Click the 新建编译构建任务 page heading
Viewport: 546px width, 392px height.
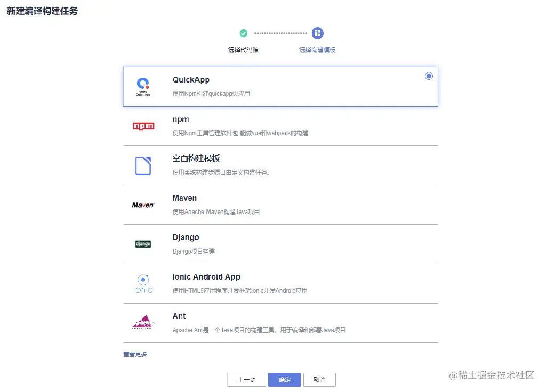pyautogui.click(x=42, y=11)
